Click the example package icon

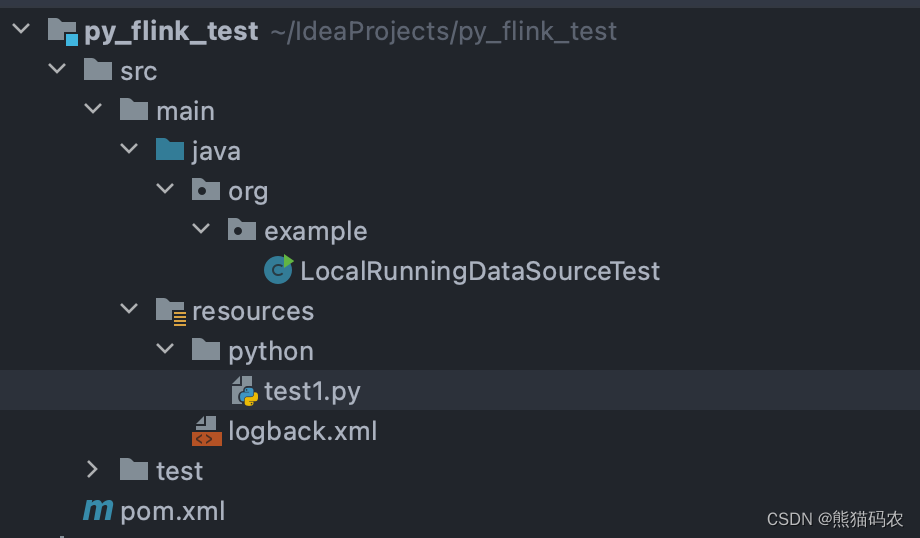[x=242, y=230]
